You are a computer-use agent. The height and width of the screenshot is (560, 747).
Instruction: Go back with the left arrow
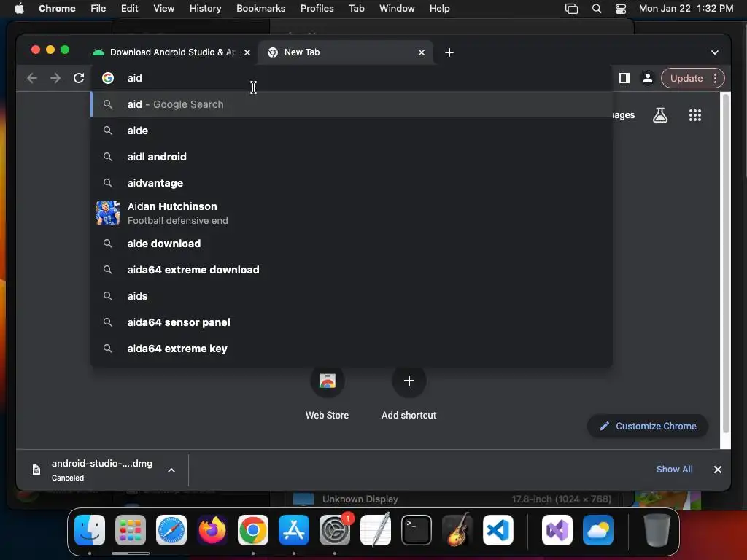[32, 78]
